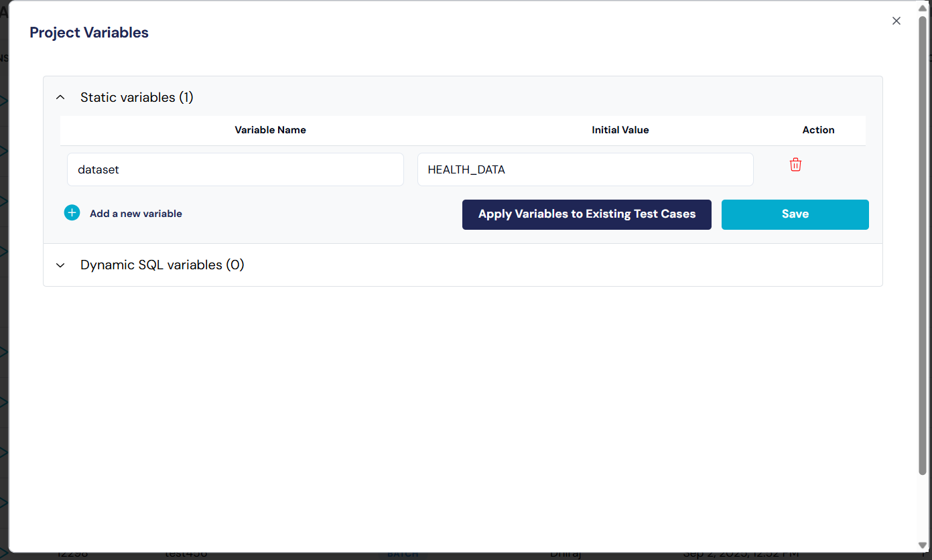Click the 'Add a new variable' link

tap(136, 214)
